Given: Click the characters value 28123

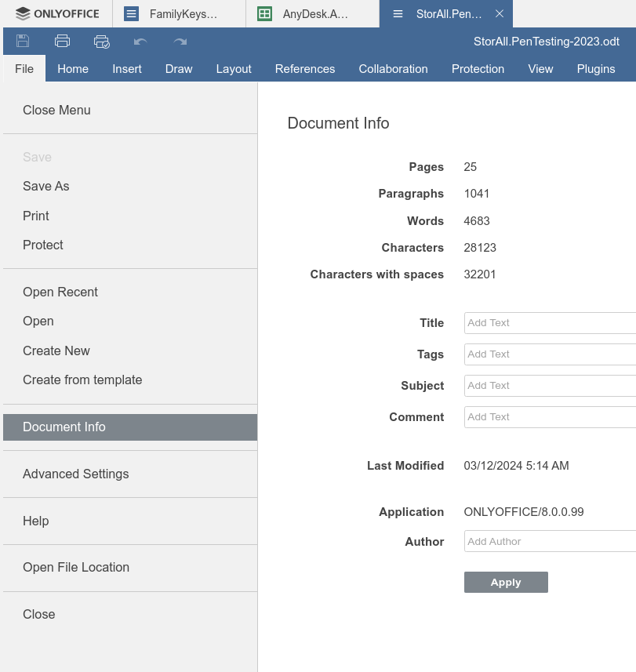Looking at the screenshot, I should 480,247.
